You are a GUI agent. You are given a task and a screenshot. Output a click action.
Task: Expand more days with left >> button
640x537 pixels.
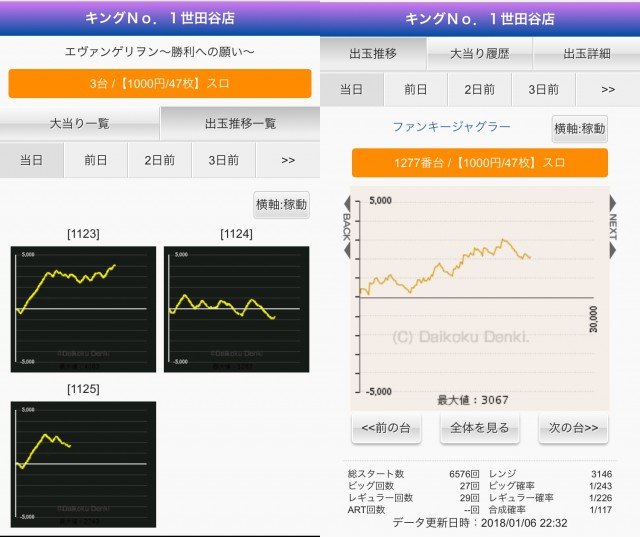288,160
